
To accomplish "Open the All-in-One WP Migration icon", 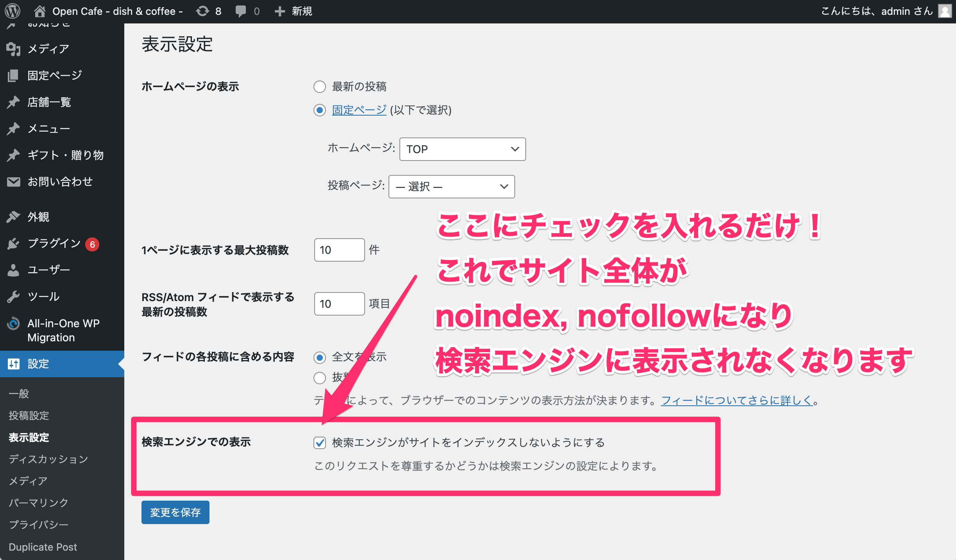I will pyautogui.click(x=13, y=323).
